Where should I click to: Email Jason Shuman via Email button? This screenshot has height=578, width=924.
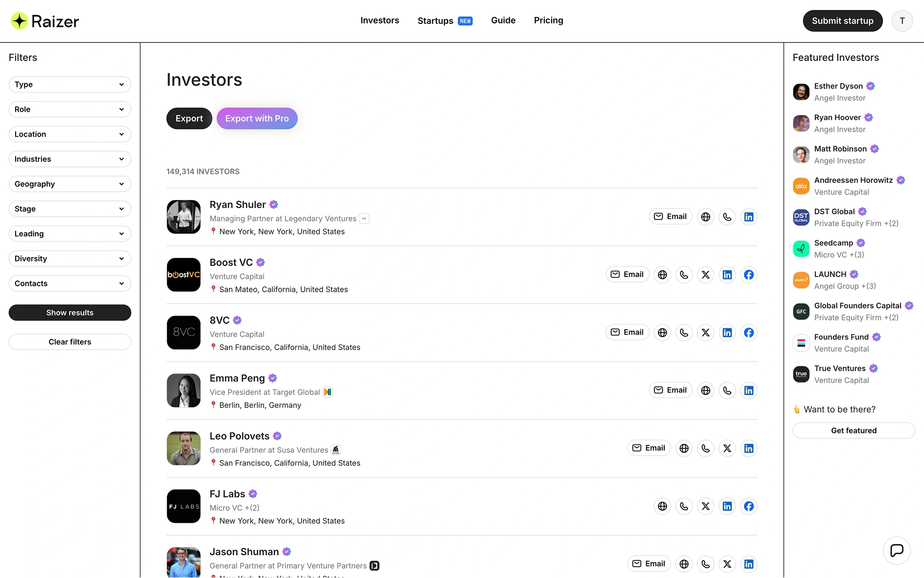click(649, 564)
